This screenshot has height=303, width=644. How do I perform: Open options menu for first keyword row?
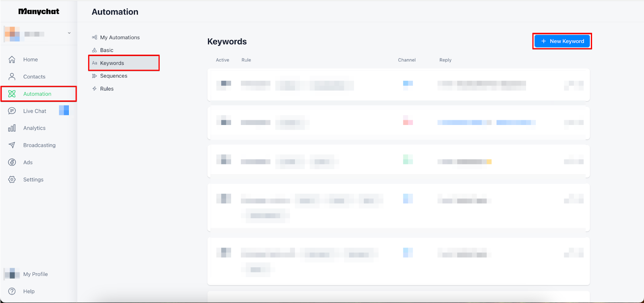click(574, 85)
